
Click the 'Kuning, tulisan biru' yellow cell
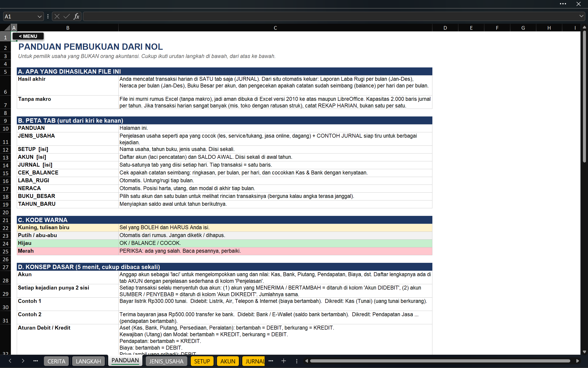[x=68, y=228]
